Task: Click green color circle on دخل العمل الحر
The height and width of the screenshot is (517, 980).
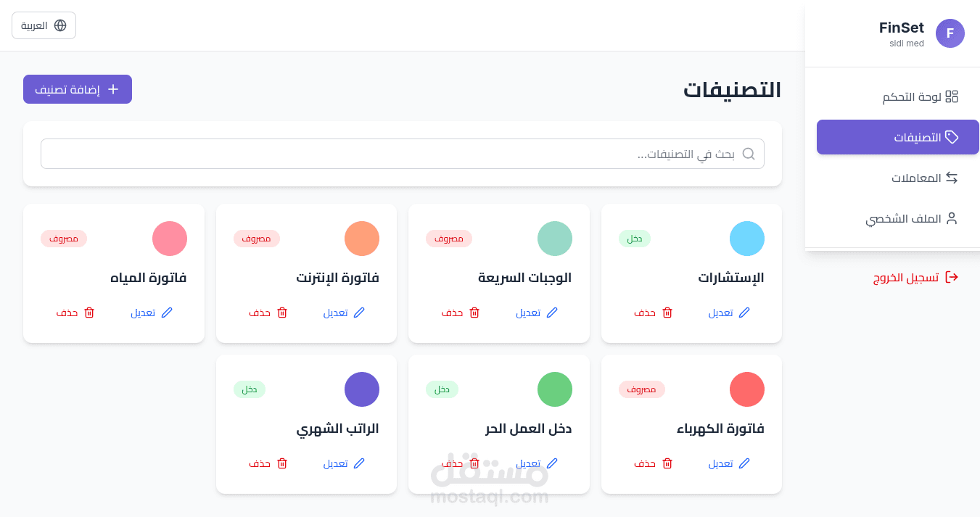Action: pyautogui.click(x=554, y=389)
